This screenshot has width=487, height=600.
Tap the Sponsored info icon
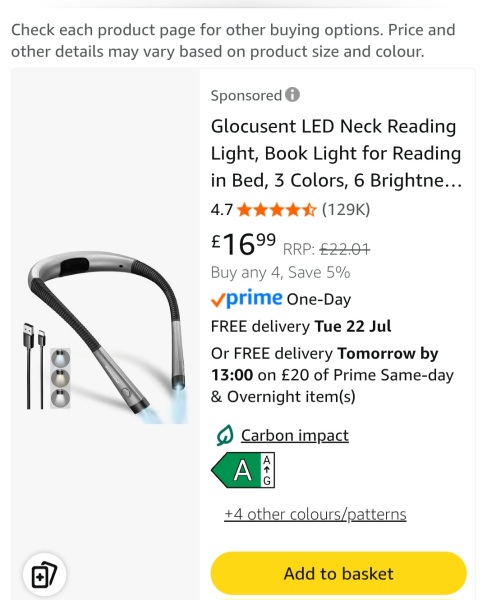tap(292, 95)
